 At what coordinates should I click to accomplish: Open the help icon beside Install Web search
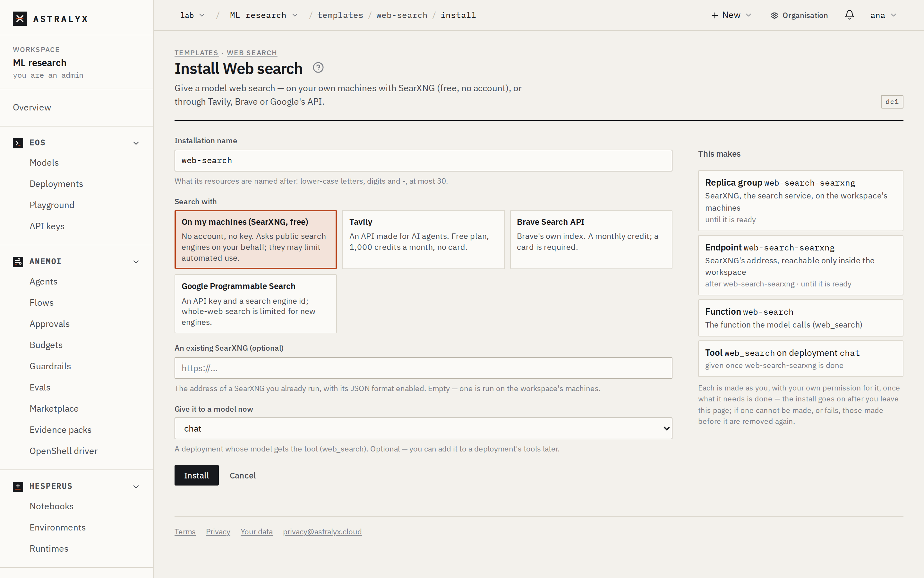(x=318, y=68)
